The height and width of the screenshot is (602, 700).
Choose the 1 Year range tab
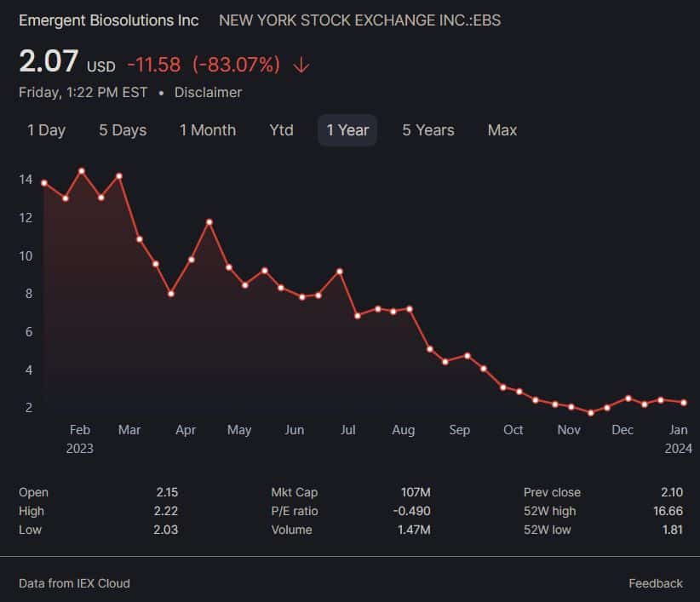click(x=347, y=130)
